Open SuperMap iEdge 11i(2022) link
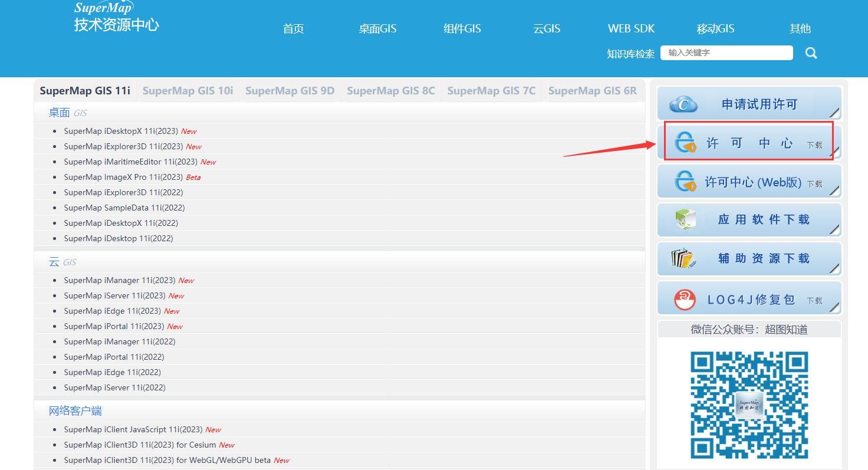 [113, 372]
